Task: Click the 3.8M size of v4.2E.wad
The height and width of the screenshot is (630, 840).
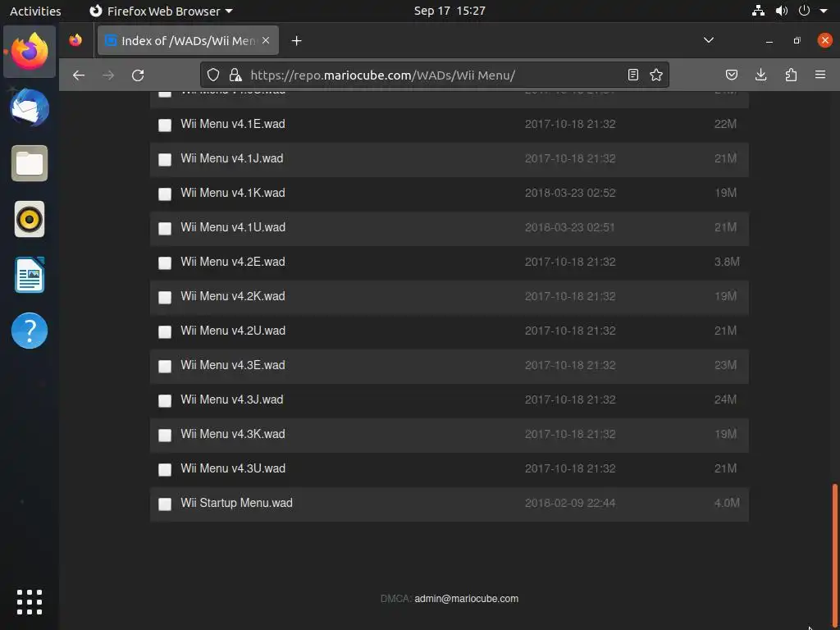Action: point(727,262)
